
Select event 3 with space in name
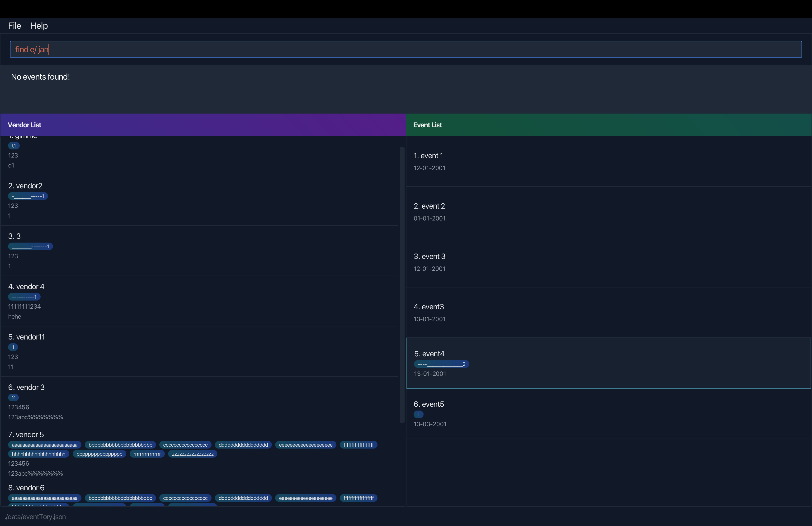point(608,262)
